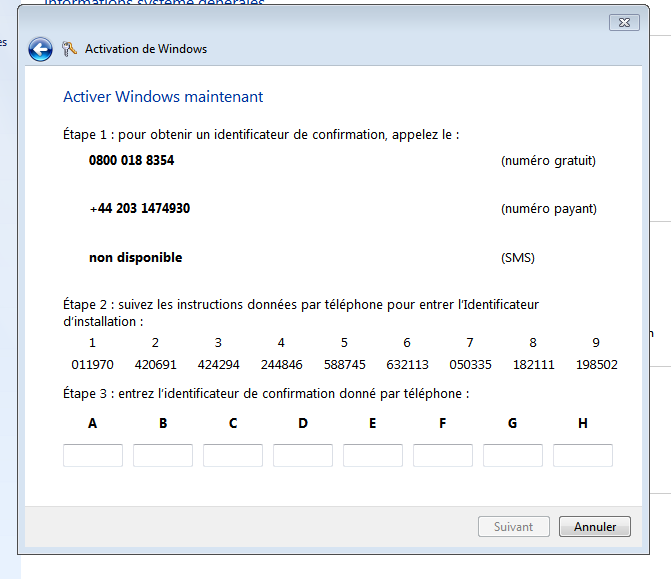Click the Windows Activation keys icon

(69, 49)
